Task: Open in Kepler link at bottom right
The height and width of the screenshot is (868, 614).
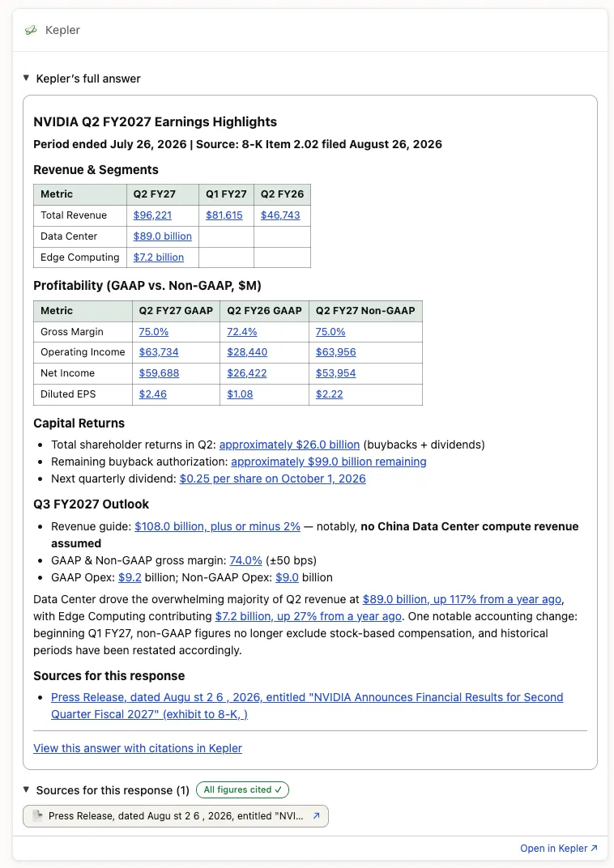Action: pyautogui.click(x=559, y=848)
